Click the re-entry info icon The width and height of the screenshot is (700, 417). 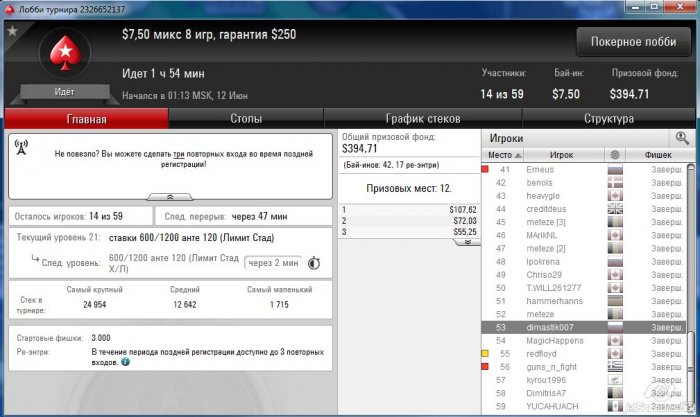pos(125,362)
